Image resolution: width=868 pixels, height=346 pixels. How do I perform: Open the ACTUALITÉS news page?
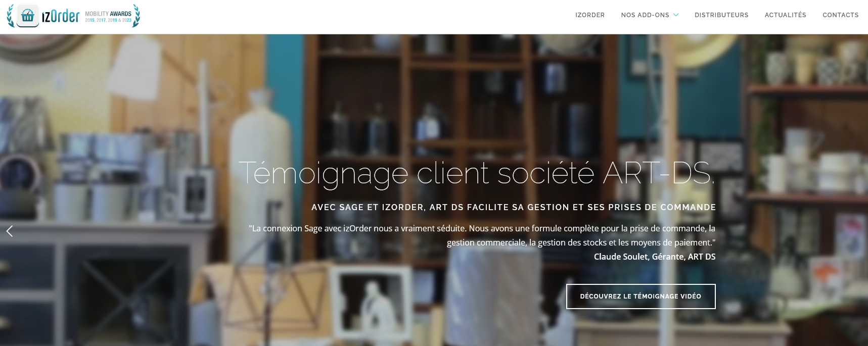(x=786, y=15)
